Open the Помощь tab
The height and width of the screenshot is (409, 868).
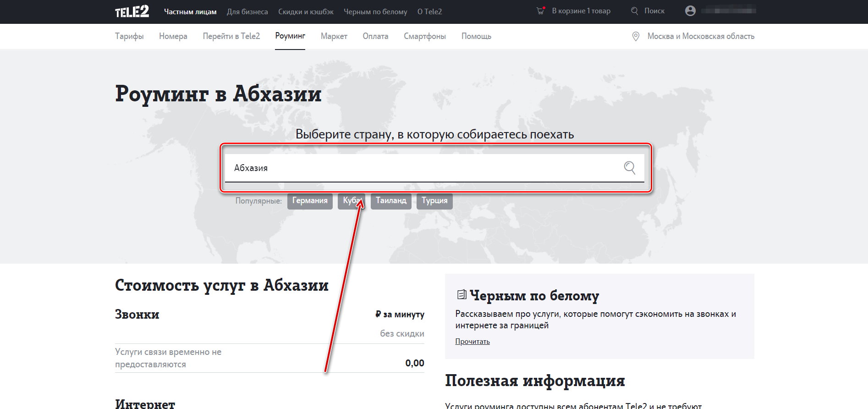(x=476, y=36)
